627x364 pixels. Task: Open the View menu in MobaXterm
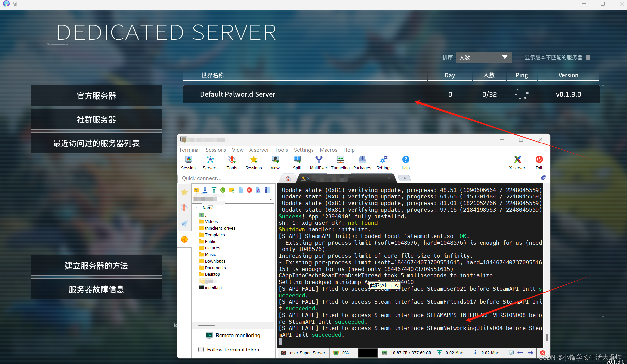238,150
